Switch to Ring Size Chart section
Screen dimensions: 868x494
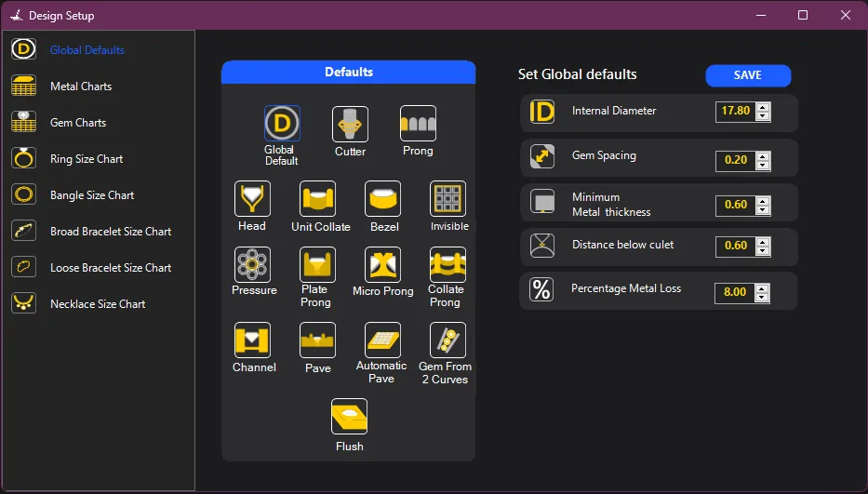point(87,159)
